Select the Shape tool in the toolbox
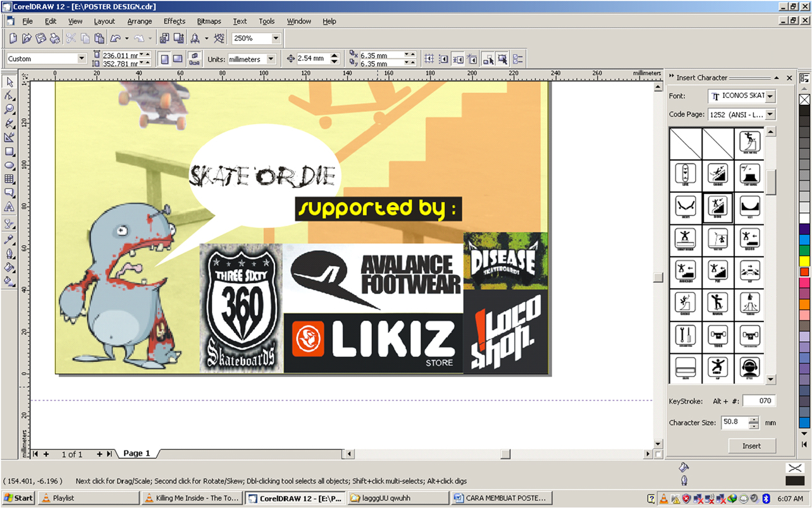Viewport: 812px width, 508px height. click(x=9, y=96)
